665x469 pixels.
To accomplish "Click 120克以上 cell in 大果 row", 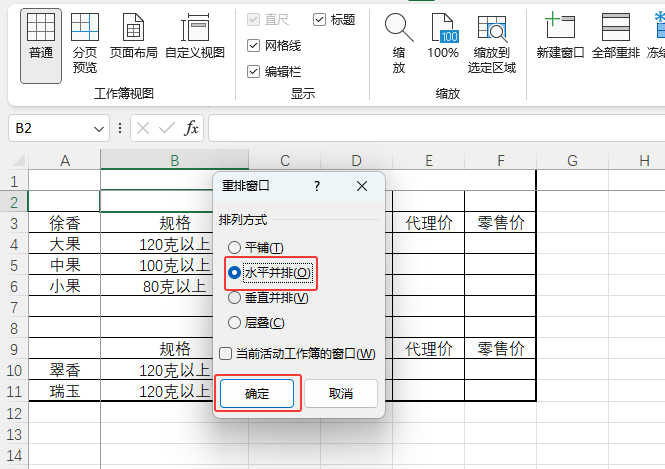I will click(x=157, y=243).
